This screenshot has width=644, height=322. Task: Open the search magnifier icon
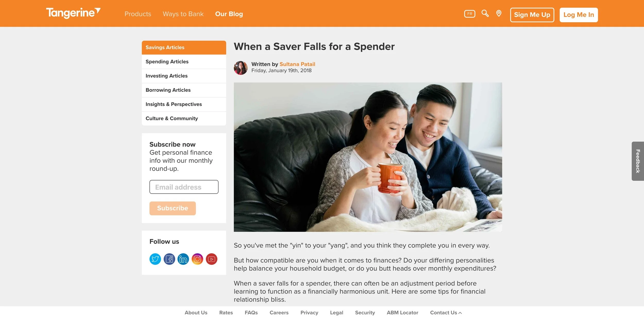click(x=485, y=13)
